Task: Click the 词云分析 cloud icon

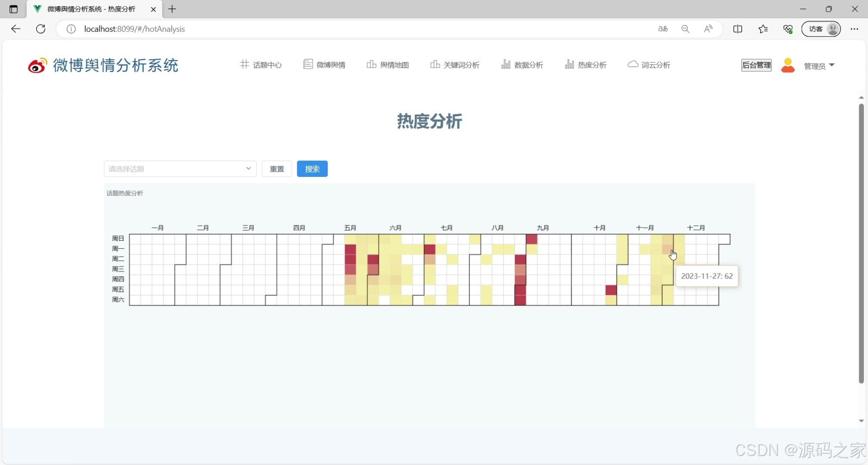Action: [x=632, y=64]
